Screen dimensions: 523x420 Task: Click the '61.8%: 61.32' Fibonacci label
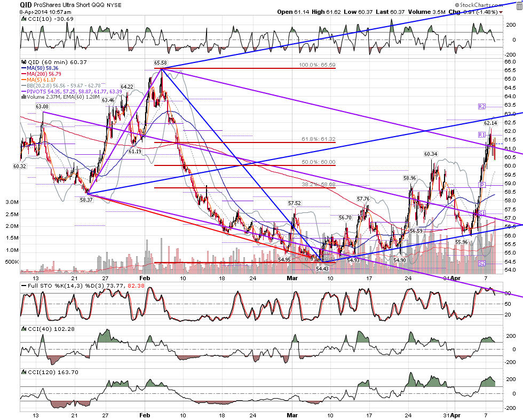pyautogui.click(x=319, y=139)
